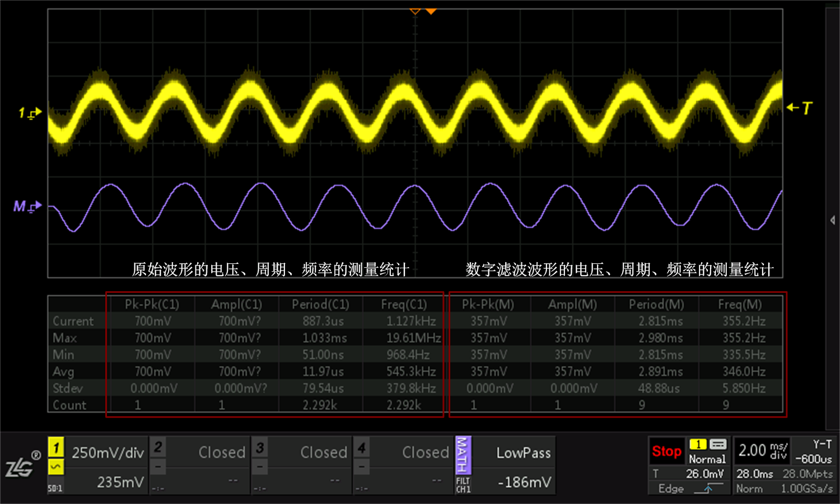840x504 pixels.
Task: Select the horizontal delay -600us value
Action: [814, 459]
